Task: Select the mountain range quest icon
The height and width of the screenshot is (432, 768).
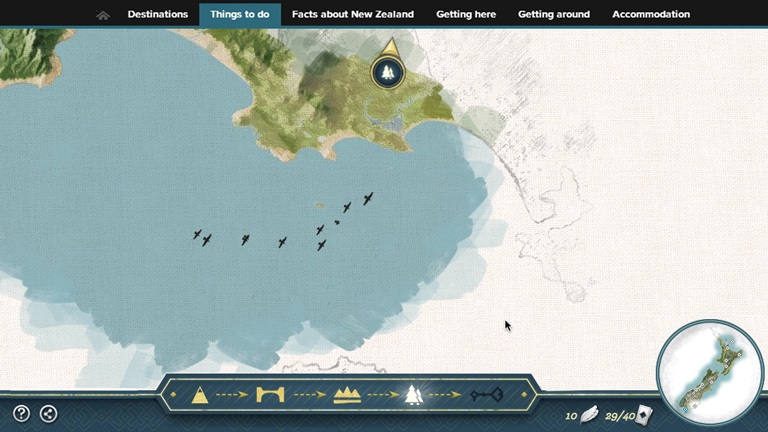Action: click(x=347, y=394)
